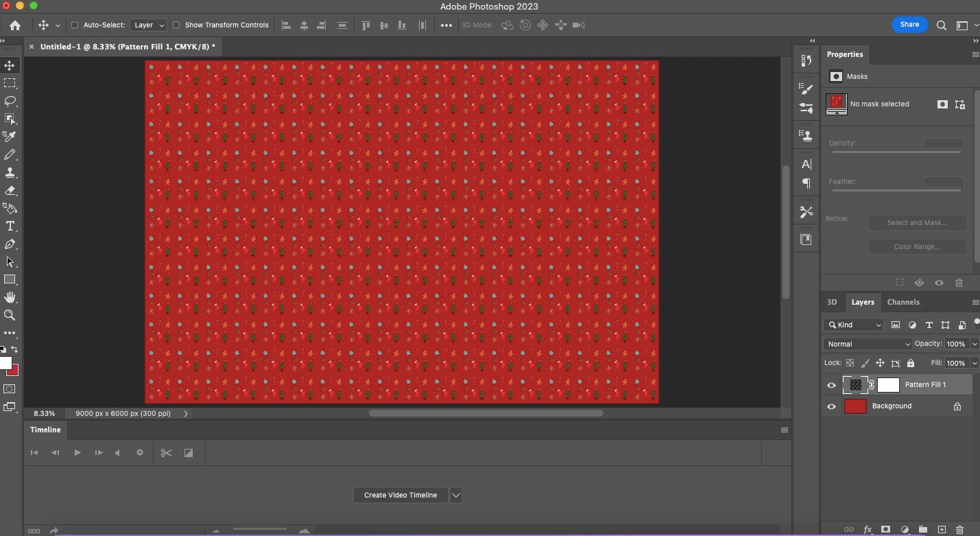Check Show Transform Controls

(x=176, y=25)
